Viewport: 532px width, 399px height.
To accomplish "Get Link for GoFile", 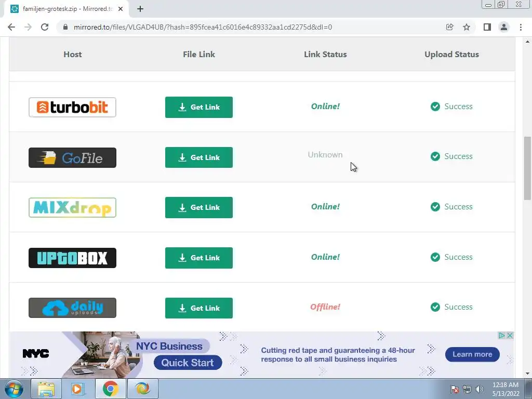I will point(199,157).
